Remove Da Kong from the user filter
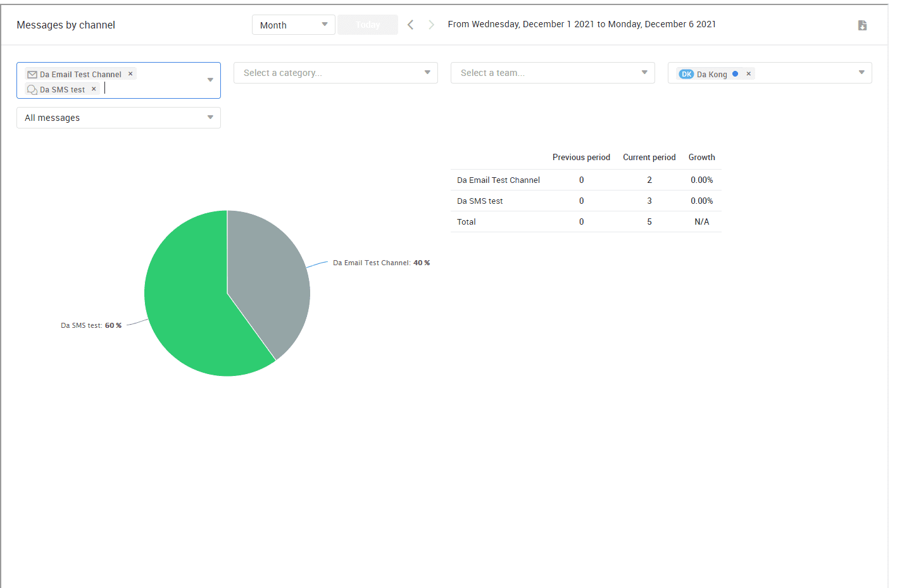Viewport: 902px width, 588px height. tap(748, 74)
